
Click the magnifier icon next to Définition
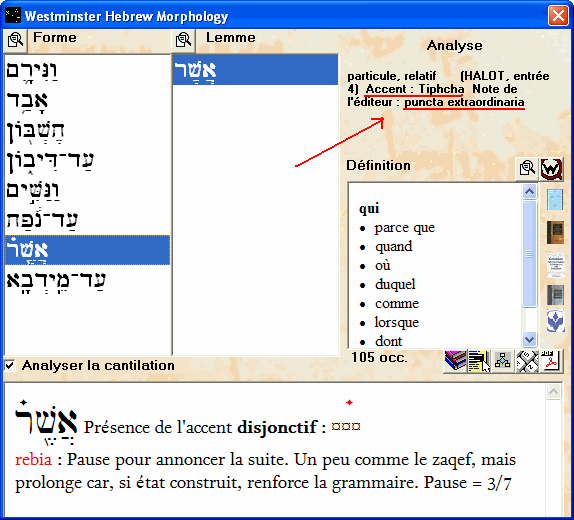tap(527, 169)
